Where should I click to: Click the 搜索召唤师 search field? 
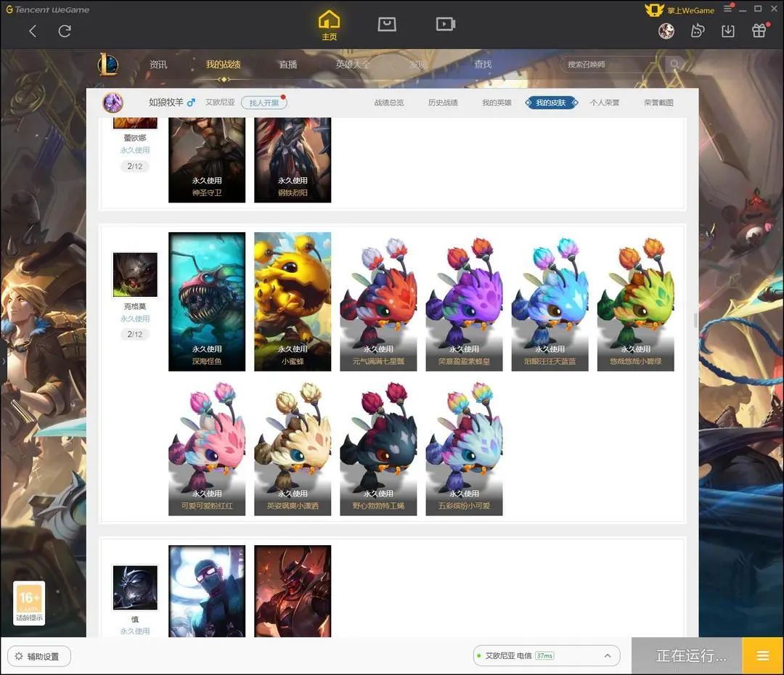click(x=613, y=64)
